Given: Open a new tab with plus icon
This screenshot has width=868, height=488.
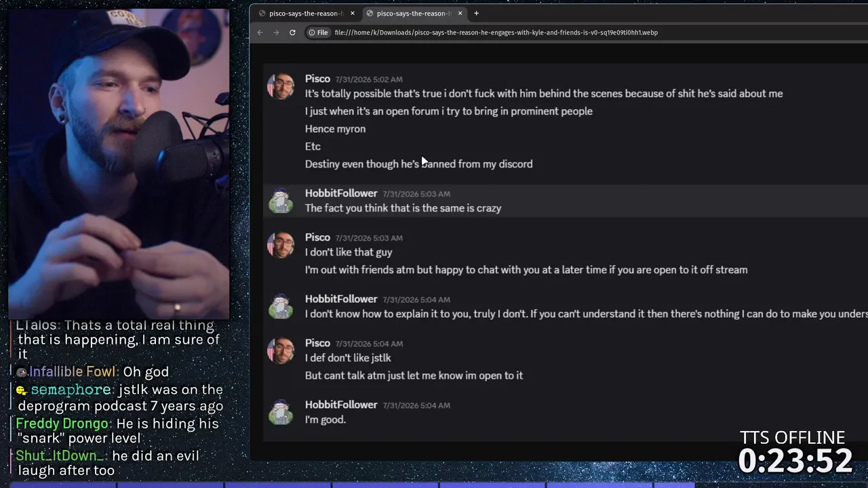Looking at the screenshot, I should point(476,13).
